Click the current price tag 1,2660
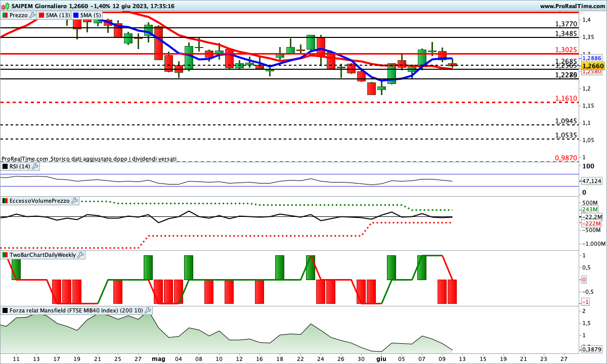 point(592,66)
